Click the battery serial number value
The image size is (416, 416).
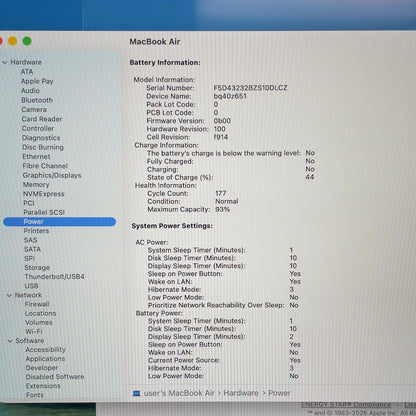pos(250,88)
